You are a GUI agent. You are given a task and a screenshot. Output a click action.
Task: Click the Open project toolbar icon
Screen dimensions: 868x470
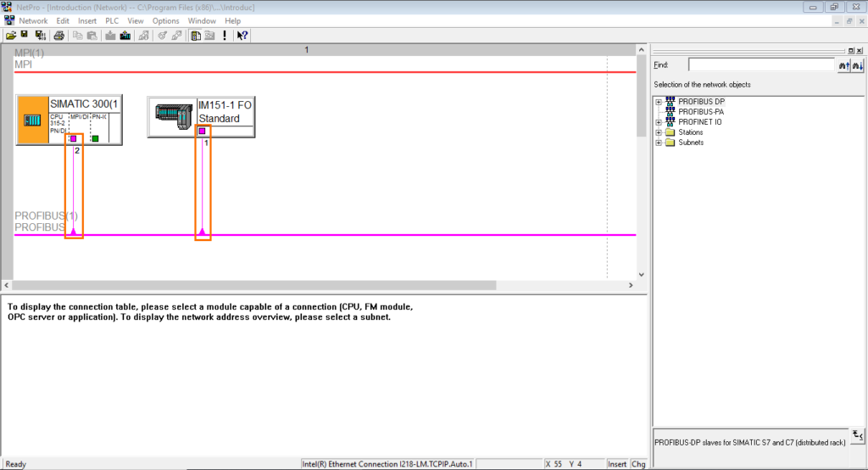coord(11,36)
